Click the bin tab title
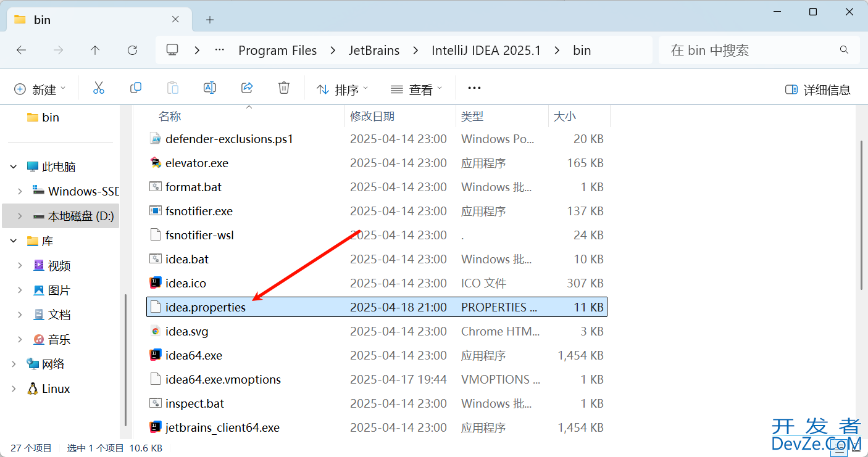Viewport: 868px width, 457px height. click(x=42, y=20)
